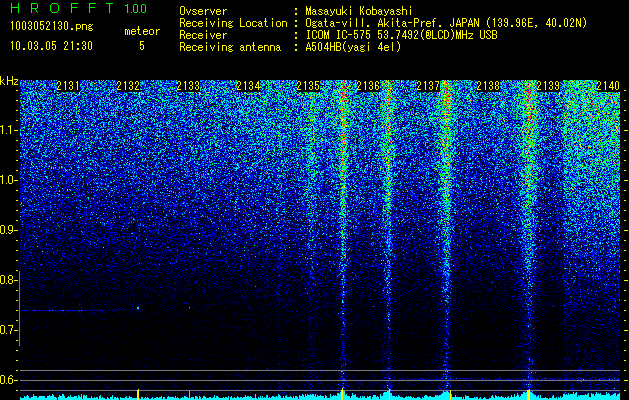Image resolution: width=629 pixels, height=400 pixels.
Task: Click the 2133 time marker
Action: 188,86
